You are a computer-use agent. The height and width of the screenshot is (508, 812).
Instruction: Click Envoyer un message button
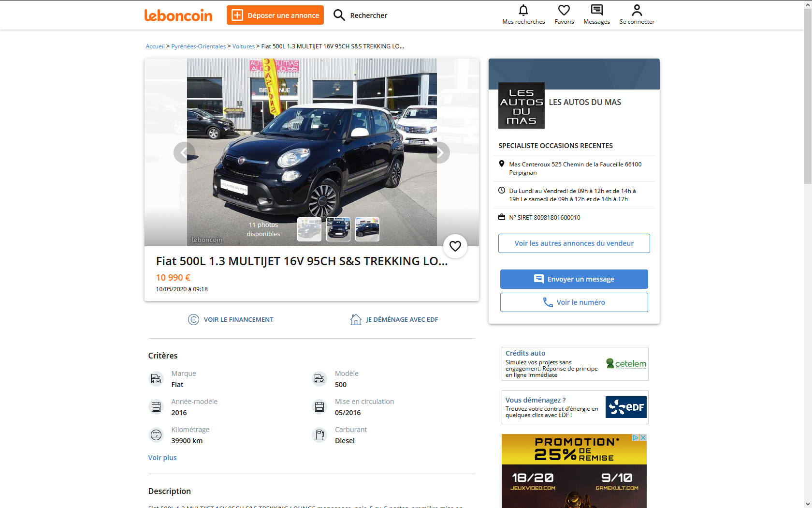point(574,279)
